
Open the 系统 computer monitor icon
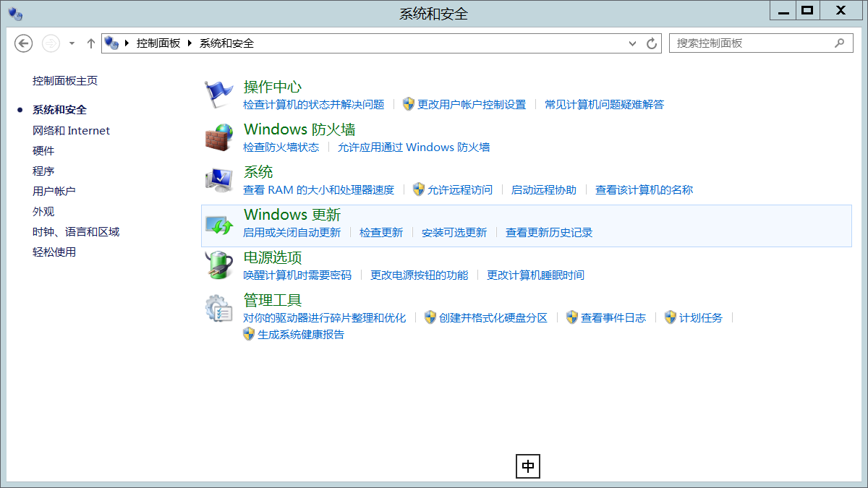pyautogui.click(x=219, y=179)
